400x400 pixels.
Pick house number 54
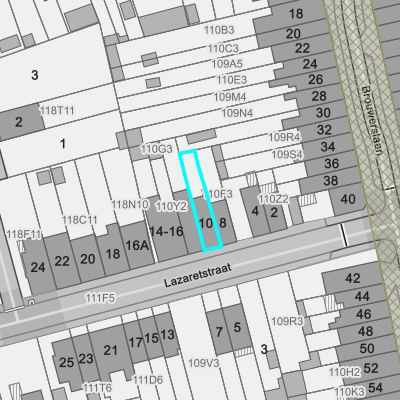375,388
